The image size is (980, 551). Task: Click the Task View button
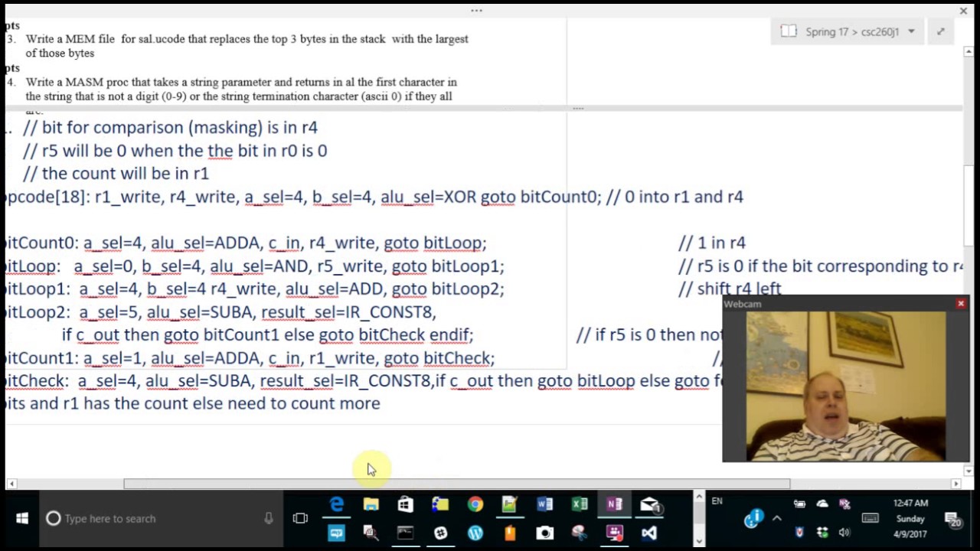[x=300, y=518]
